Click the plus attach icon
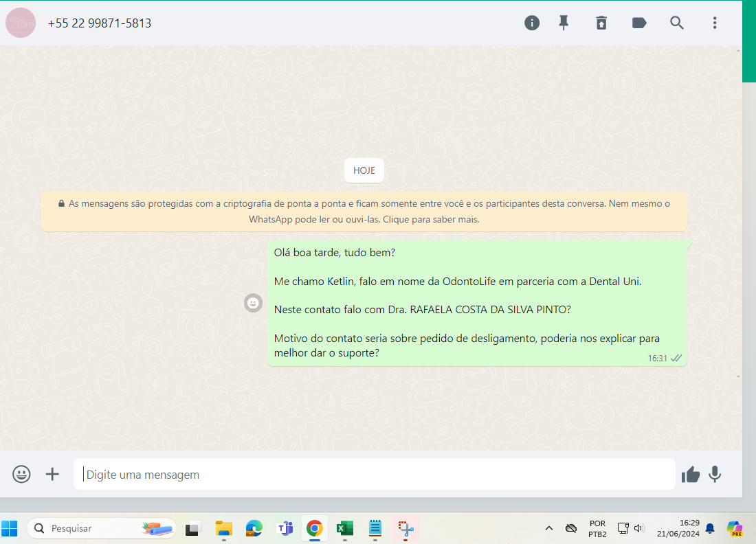The width and height of the screenshot is (756, 544). pos(52,474)
